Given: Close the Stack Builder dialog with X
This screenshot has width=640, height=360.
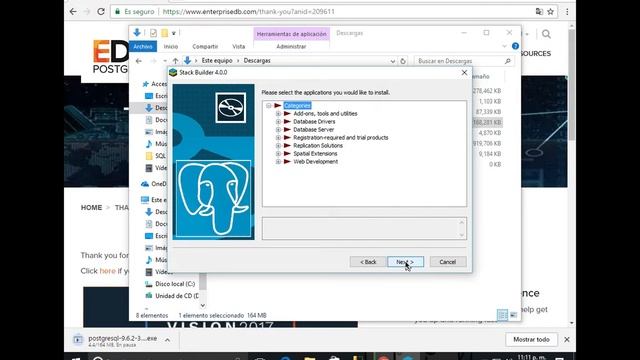Looking at the screenshot, I should click(464, 73).
